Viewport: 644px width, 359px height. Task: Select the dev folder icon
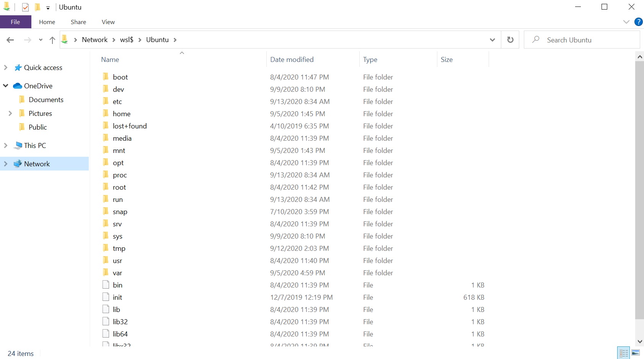(x=106, y=89)
